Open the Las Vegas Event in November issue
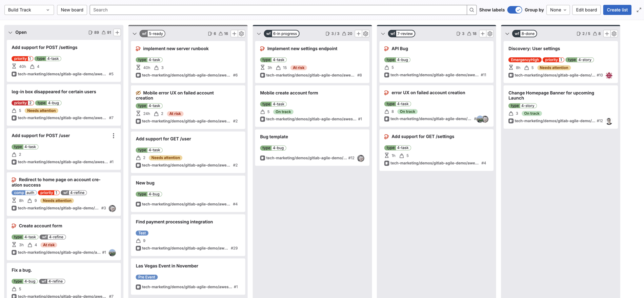This screenshot has width=644, height=298. (167, 266)
